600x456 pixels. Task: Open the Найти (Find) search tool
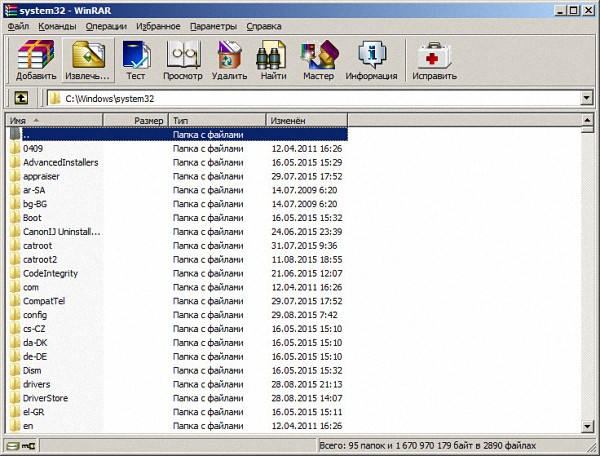[273, 60]
